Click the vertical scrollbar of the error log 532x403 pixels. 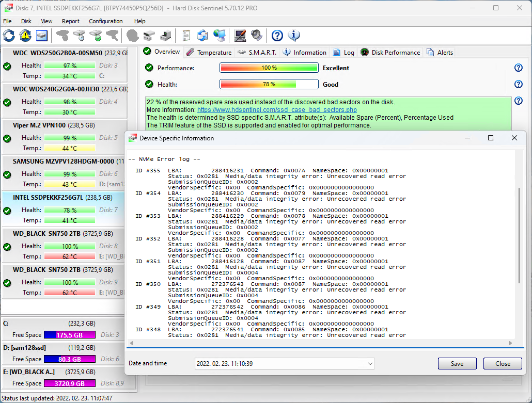click(x=519, y=236)
